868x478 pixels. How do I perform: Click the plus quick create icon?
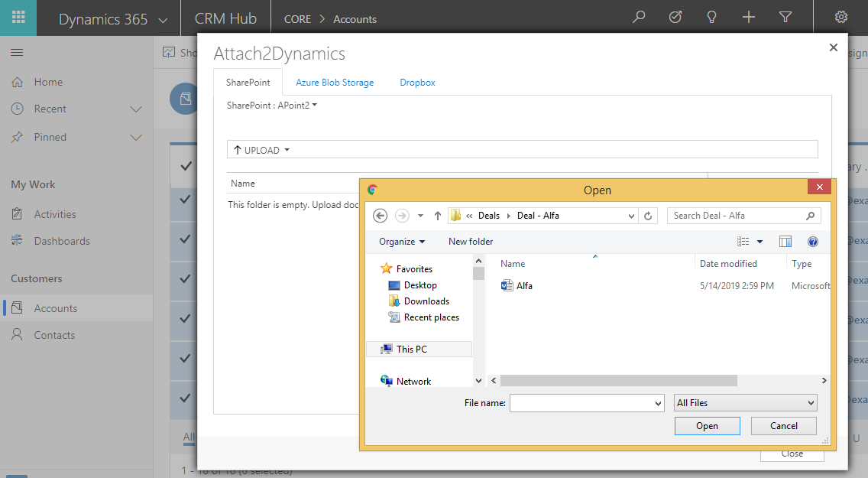click(x=749, y=17)
